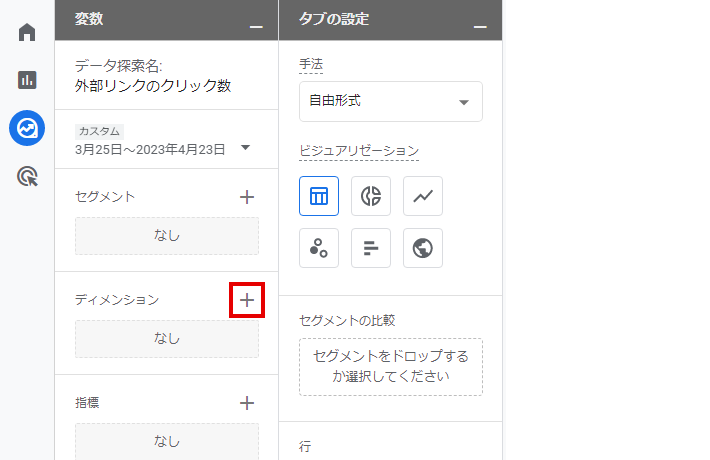710x460 pixels.
Task: Choose the geo map visualization
Action: tap(423, 248)
